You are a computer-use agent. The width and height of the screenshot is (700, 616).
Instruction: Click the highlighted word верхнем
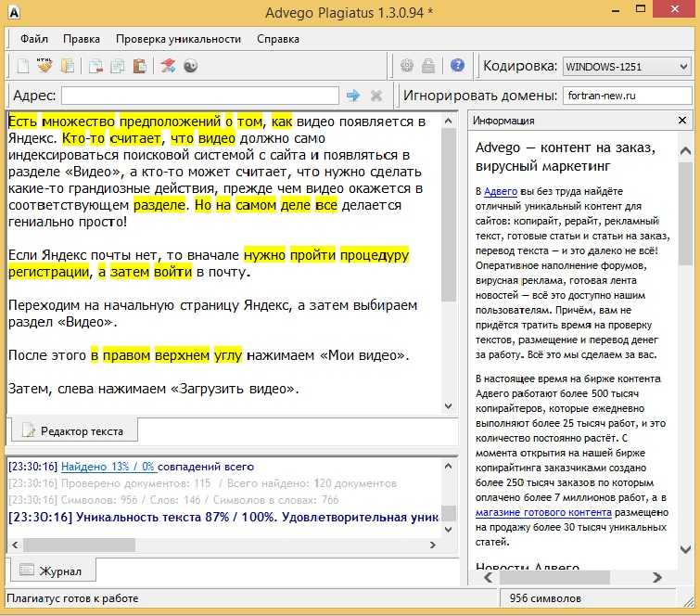(x=182, y=355)
